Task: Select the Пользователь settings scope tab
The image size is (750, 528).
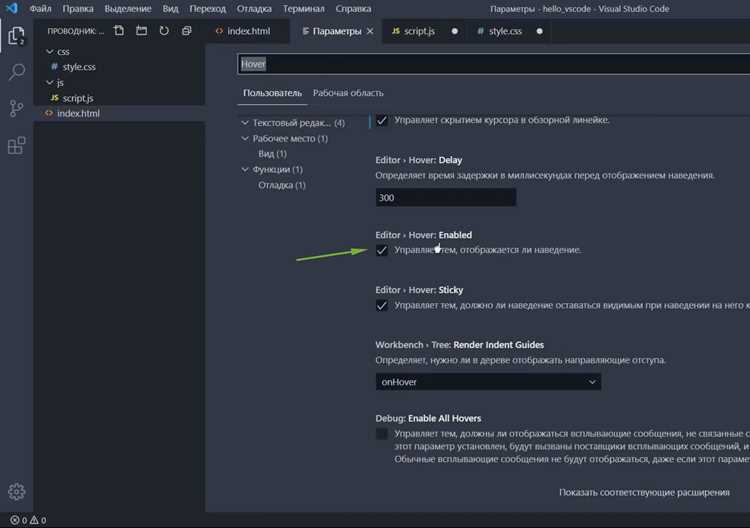Action: 272,93
